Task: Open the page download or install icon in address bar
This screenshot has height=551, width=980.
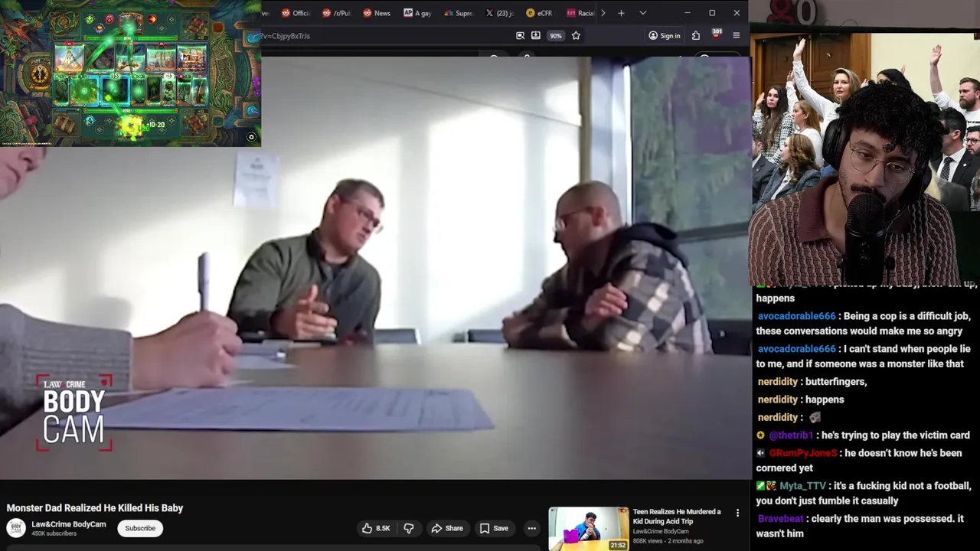Action: [x=536, y=35]
